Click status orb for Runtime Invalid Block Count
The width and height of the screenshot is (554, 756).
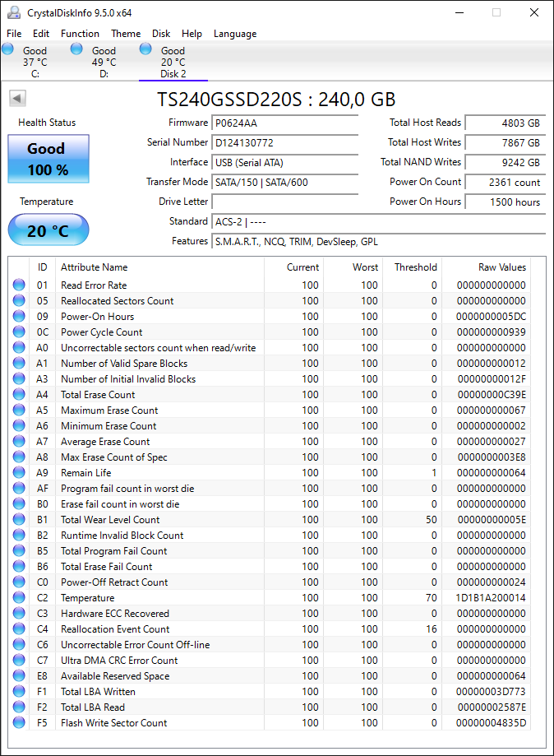click(19, 535)
